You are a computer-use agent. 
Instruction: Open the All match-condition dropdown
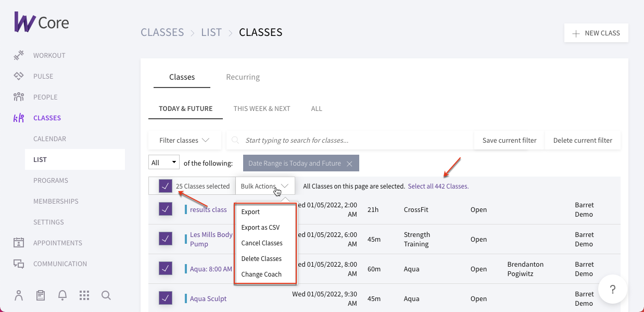[x=164, y=163]
